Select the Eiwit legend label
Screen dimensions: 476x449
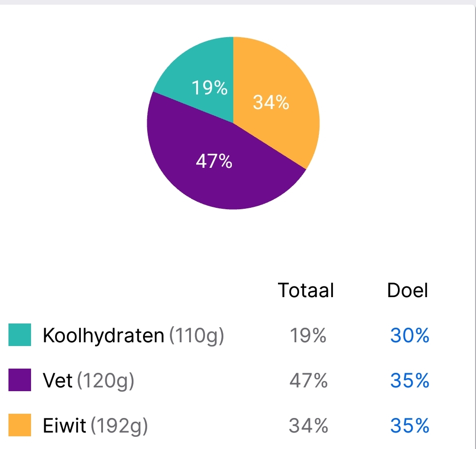pos(64,425)
